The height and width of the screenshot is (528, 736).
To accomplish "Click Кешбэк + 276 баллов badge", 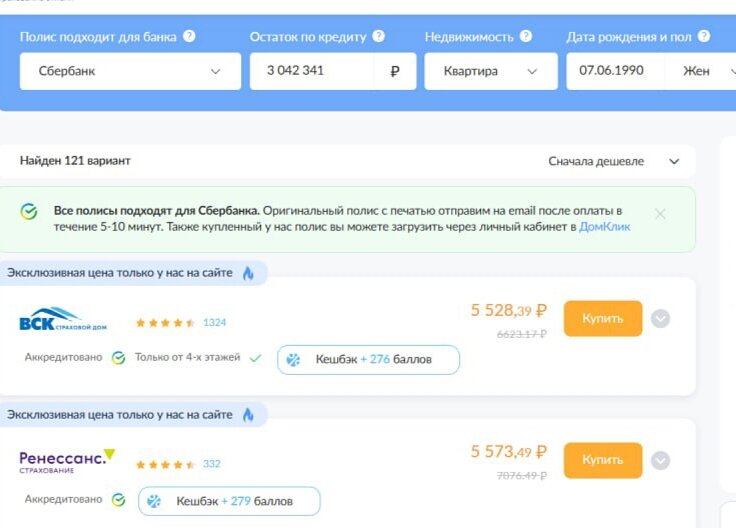I will [x=367, y=359].
